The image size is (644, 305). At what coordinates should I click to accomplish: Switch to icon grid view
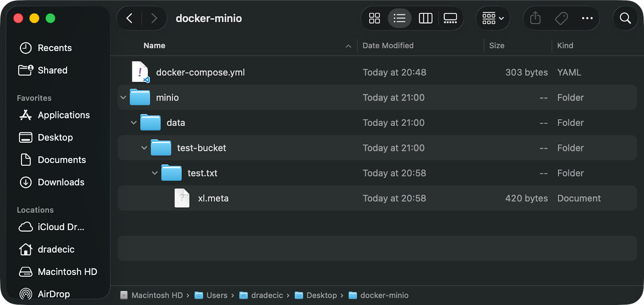click(x=374, y=18)
